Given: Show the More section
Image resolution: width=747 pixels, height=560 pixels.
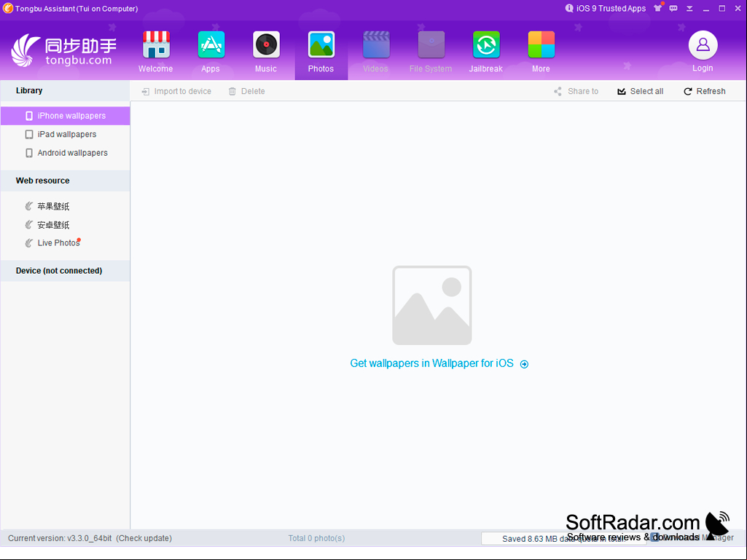Looking at the screenshot, I should tap(541, 52).
